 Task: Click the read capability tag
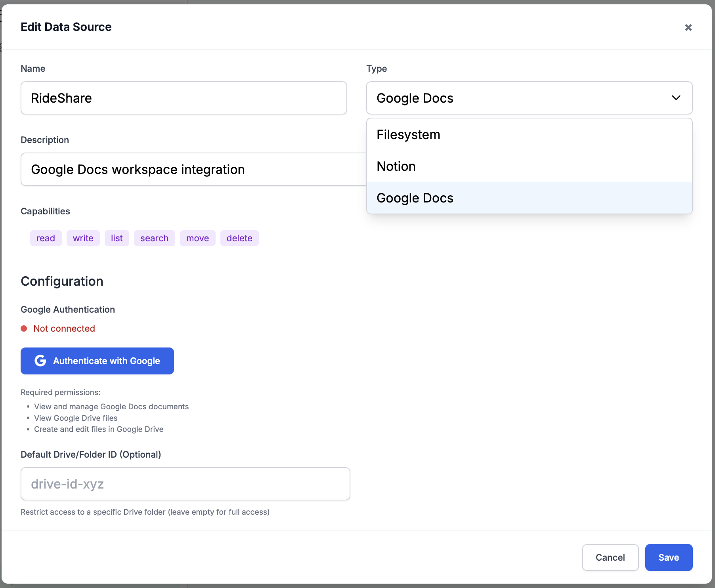[46, 238]
